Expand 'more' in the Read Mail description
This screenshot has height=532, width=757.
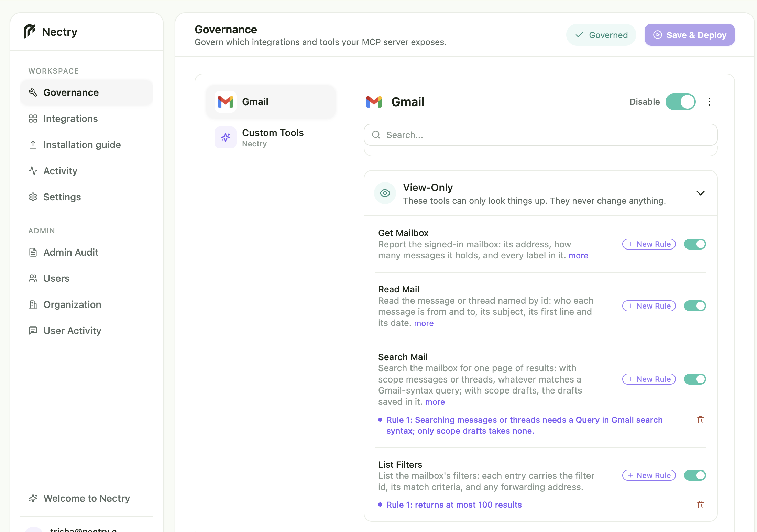point(424,323)
